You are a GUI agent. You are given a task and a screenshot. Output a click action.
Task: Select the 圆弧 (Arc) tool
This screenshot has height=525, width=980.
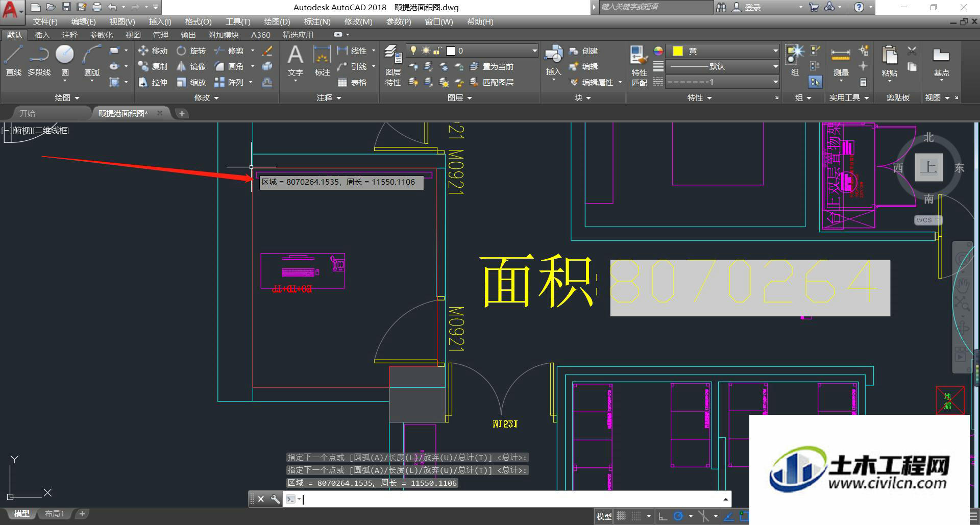(92, 60)
